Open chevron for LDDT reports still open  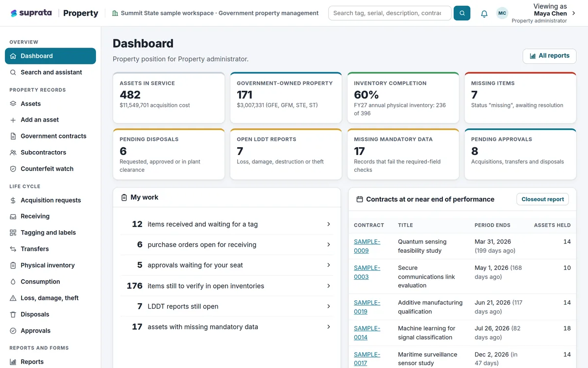(x=329, y=306)
